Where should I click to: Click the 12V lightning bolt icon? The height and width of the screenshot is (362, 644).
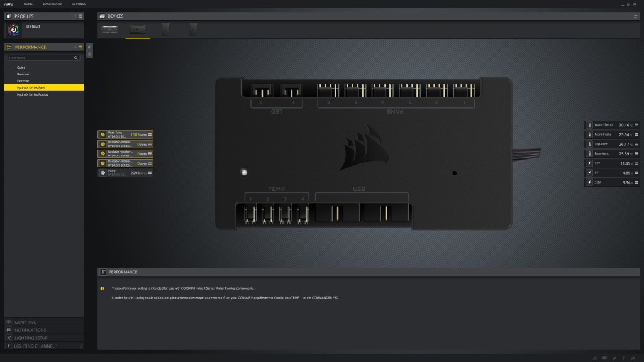[x=589, y=163]
